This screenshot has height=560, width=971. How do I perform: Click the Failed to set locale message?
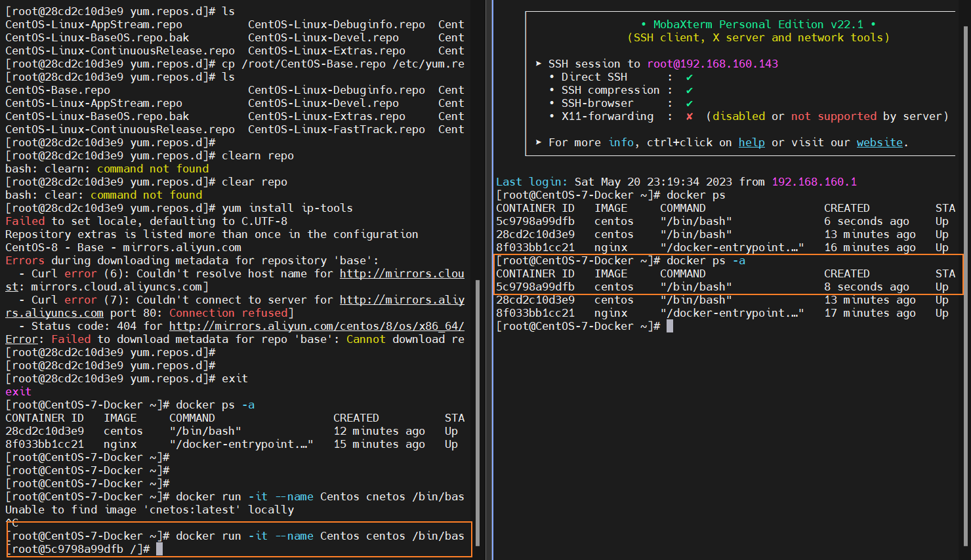[x=146, y=221]
